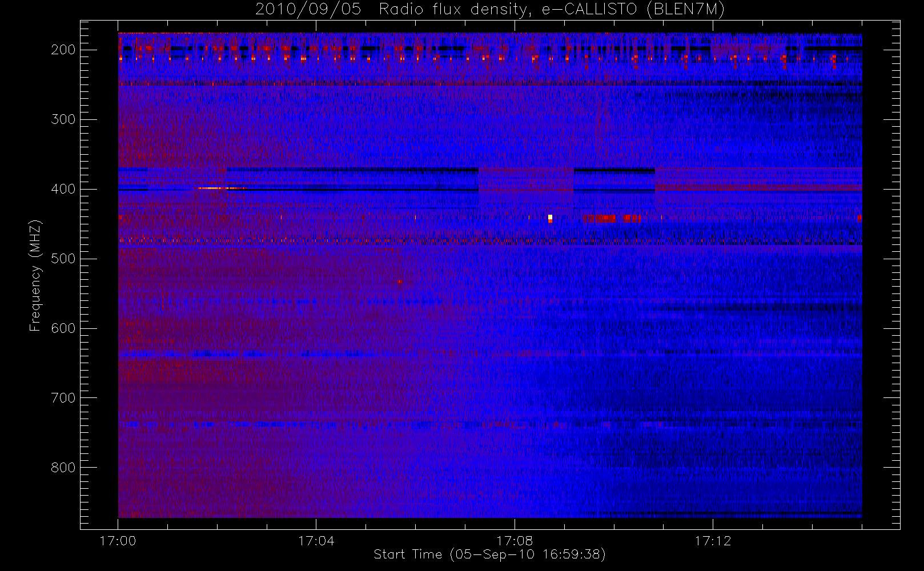Click the 500 frequency tick label

pyautogui.click(x=63, y=259)
